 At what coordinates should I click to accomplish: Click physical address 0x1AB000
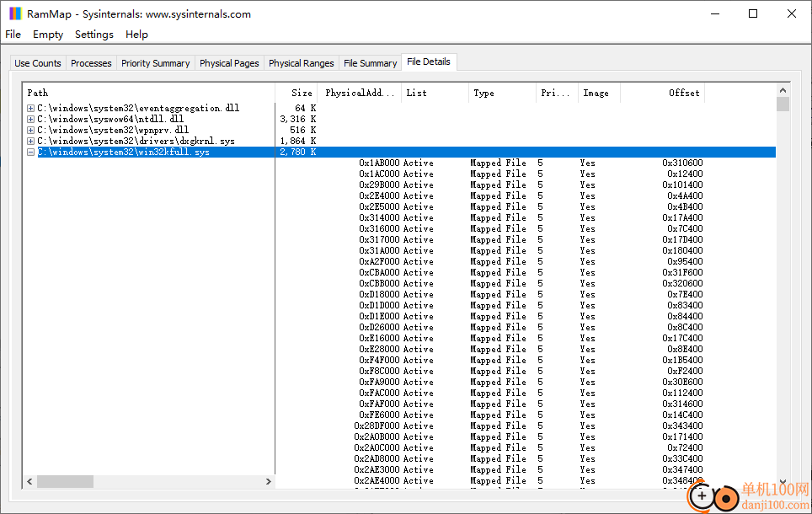tap(379, 163)
